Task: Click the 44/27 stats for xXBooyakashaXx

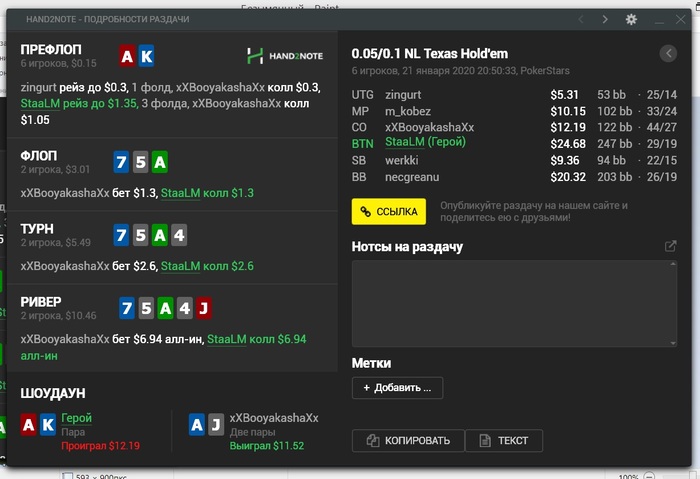Action: pos(662,127)
